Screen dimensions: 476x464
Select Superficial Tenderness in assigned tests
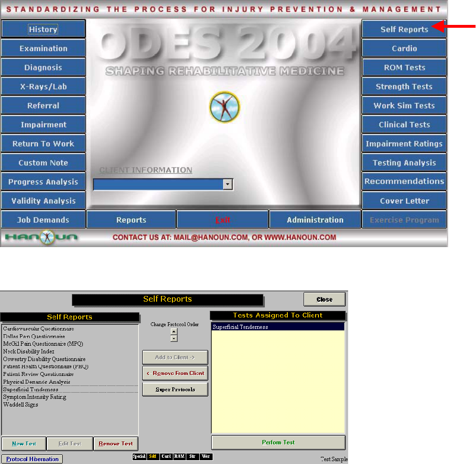[278, 327]
